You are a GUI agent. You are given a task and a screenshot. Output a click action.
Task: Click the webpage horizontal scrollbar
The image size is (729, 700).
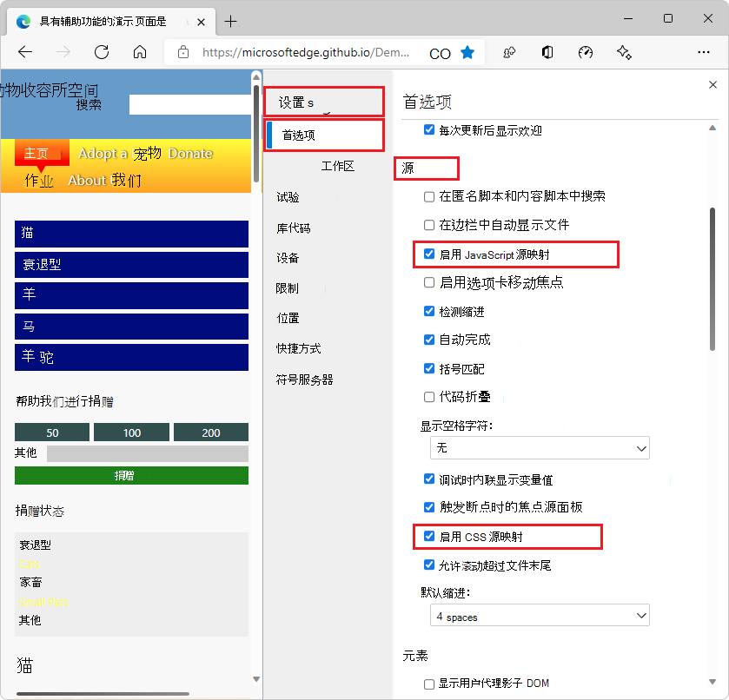point(103,694)
